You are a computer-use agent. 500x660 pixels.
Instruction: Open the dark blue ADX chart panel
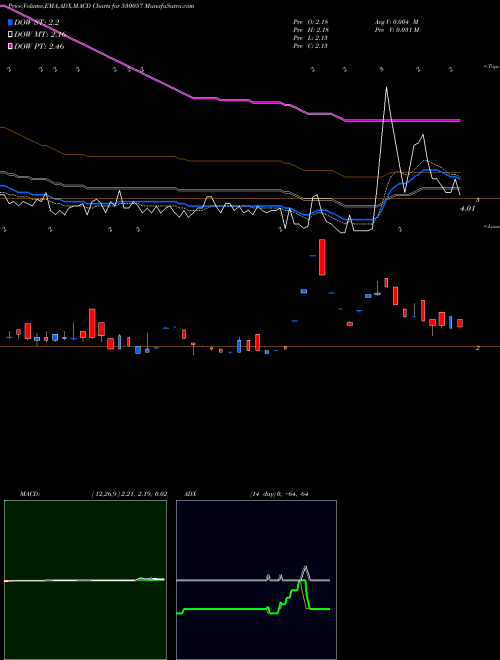(x=256, y=580)
